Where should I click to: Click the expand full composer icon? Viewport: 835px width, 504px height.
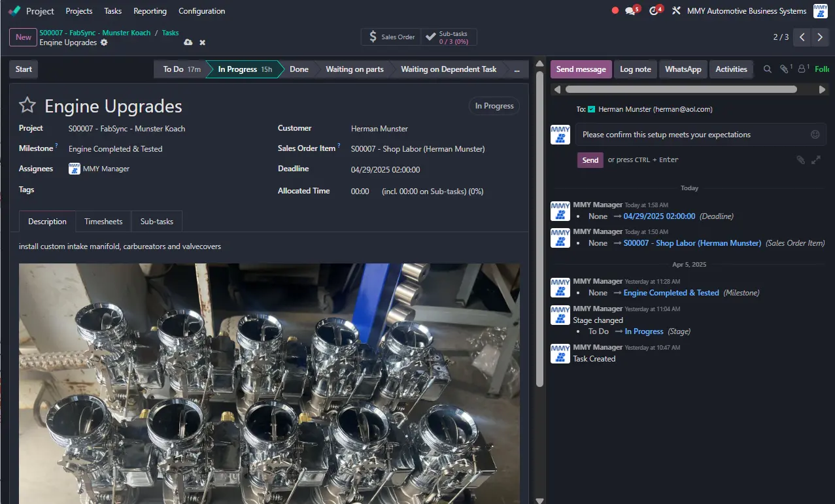click(x=816, y=160)
